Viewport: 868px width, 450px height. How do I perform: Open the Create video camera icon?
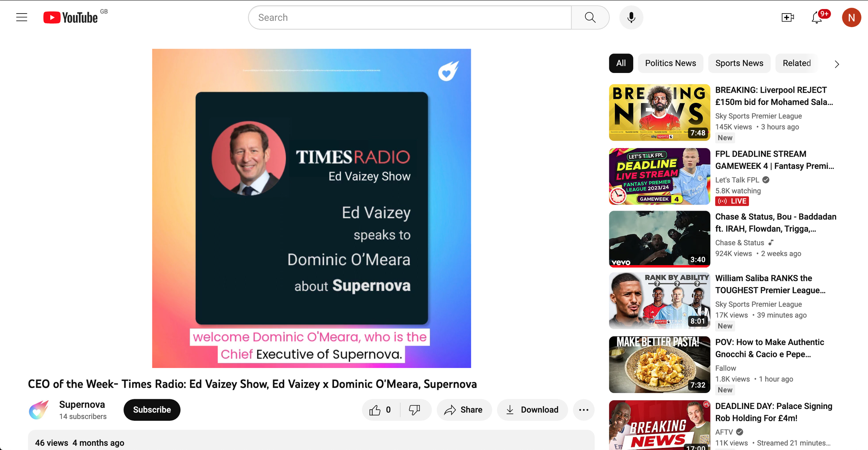[787, 17]
